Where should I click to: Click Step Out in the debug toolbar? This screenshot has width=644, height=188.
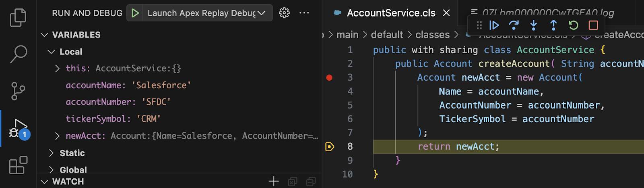click(x=553, y=25)
